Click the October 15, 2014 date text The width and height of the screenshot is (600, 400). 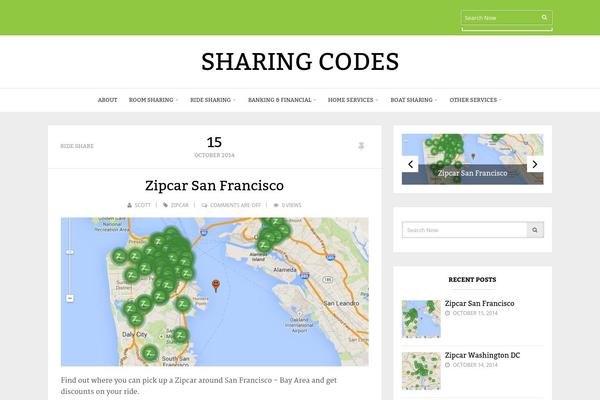[475, 313]
